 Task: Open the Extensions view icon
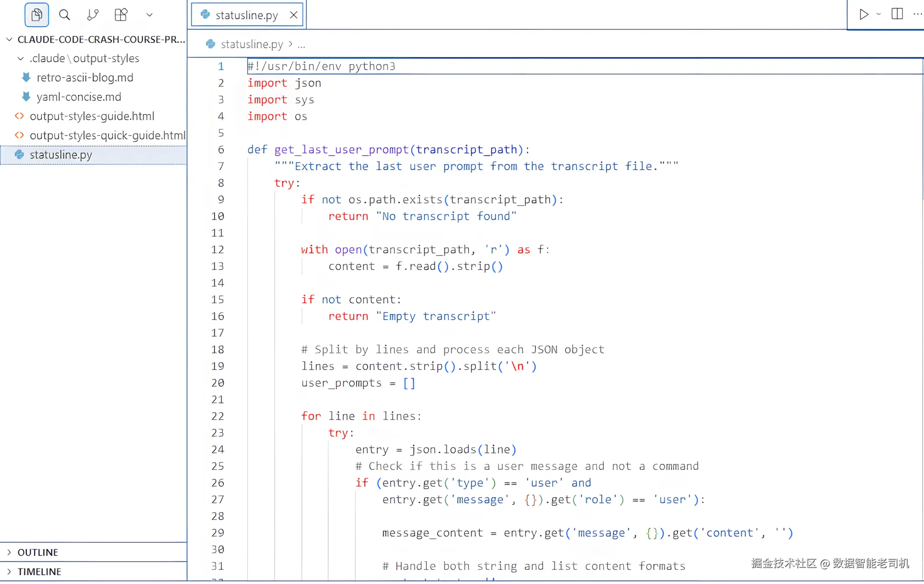(121, 15)
